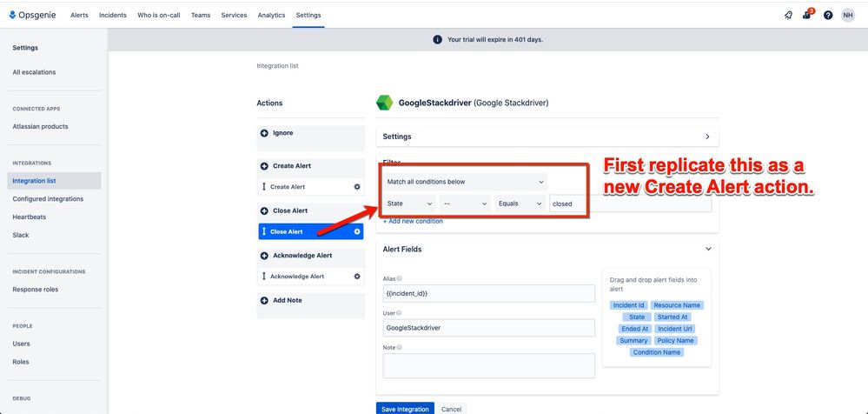Open the Match all conditions dropdown
Screen dimensions: 868x414
(x=465, y=182)
